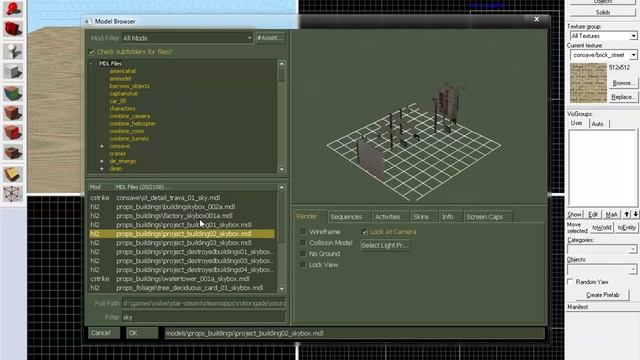Toggle the Random Yaw checkbox

tap(571, 282)
